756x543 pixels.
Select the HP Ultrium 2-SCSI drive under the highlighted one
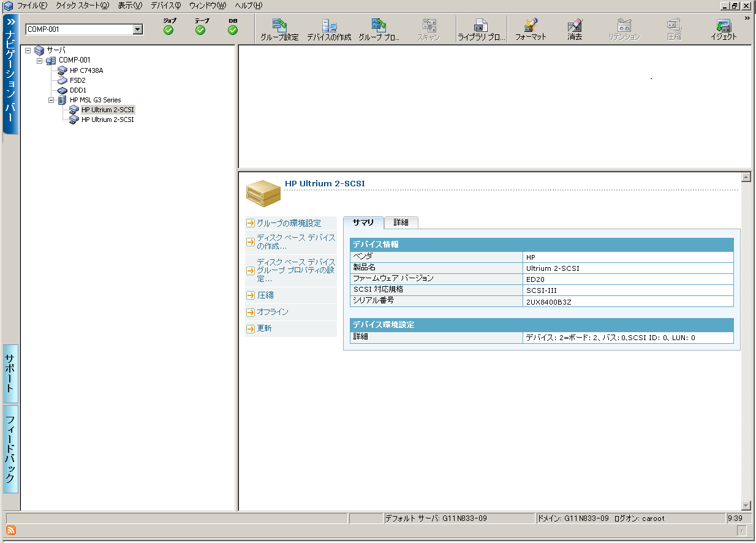click(108, 120)
